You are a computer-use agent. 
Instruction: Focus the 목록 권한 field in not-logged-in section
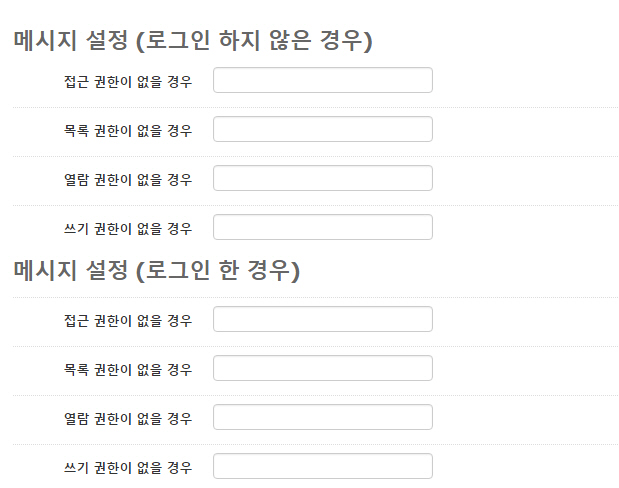322,129
